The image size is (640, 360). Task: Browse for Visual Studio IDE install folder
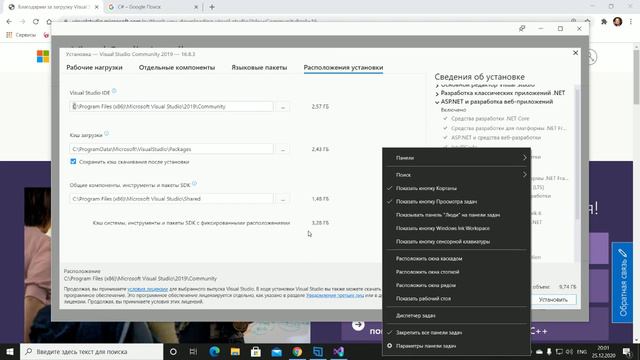pyautogui.click(x=282, y=107)
